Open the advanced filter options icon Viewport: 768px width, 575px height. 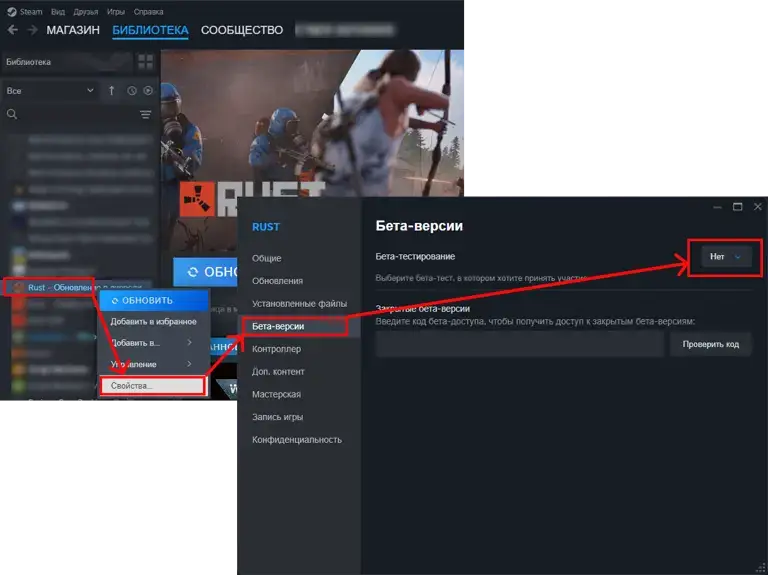(x=146, y=115)
